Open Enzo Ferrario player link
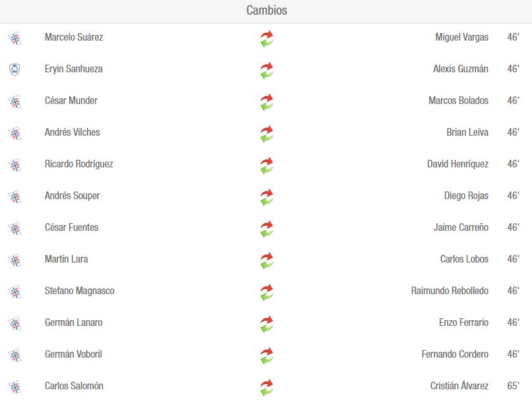Image resolution: width=532 pixels, height=402 pixels. (464, 322)
